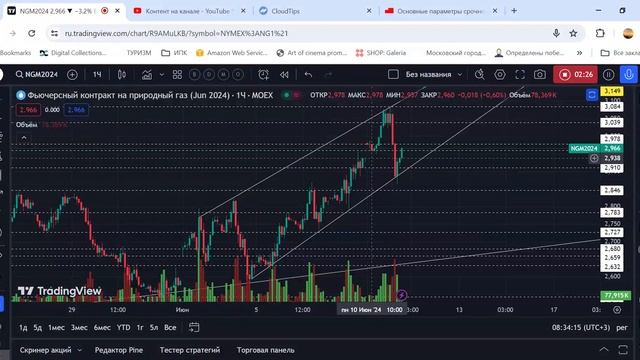Select the 1г date range

tap(140, 327)
